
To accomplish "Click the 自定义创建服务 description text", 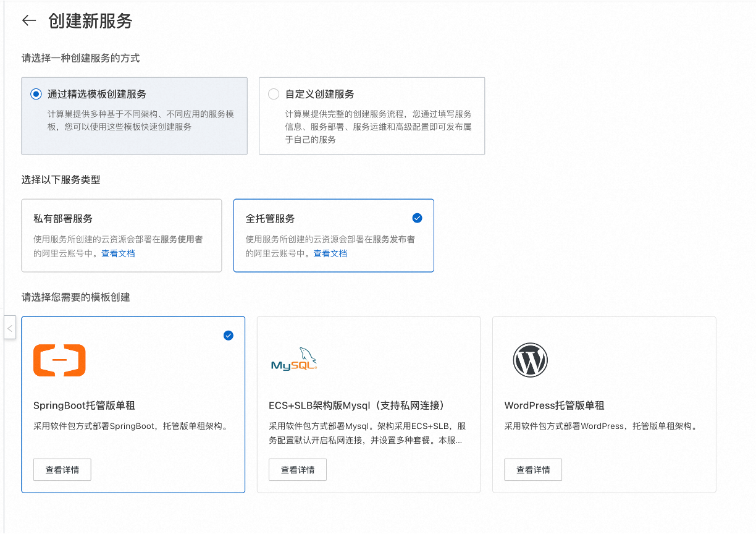I will 378,127.
